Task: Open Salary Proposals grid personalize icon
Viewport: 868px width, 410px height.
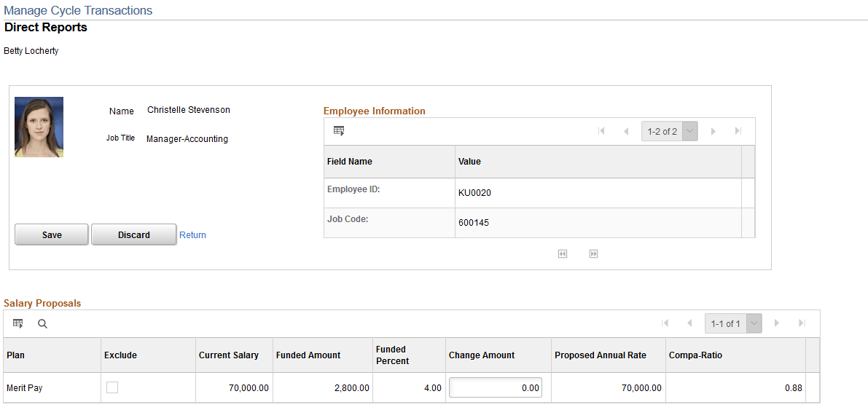Action: pyautogui.click(x=18, y=323)
